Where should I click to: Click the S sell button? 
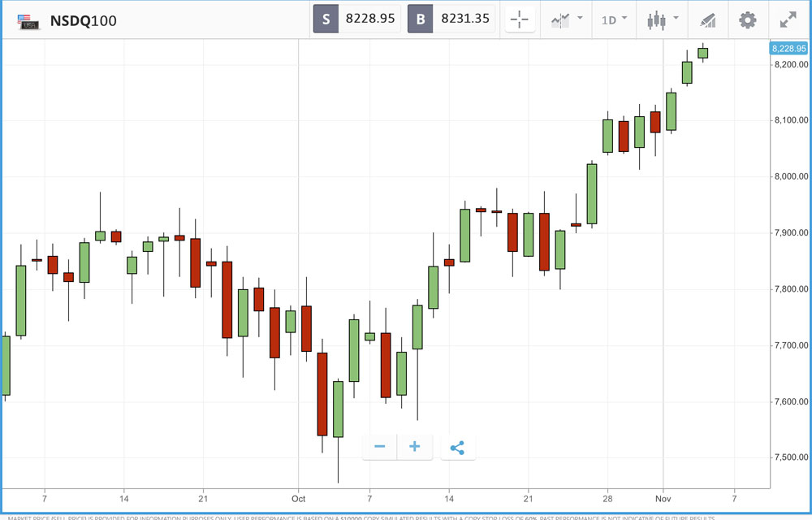(326, 19)
